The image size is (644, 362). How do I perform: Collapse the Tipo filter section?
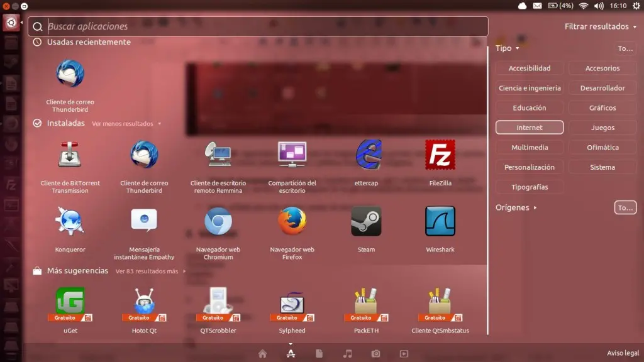coord(508,48)
